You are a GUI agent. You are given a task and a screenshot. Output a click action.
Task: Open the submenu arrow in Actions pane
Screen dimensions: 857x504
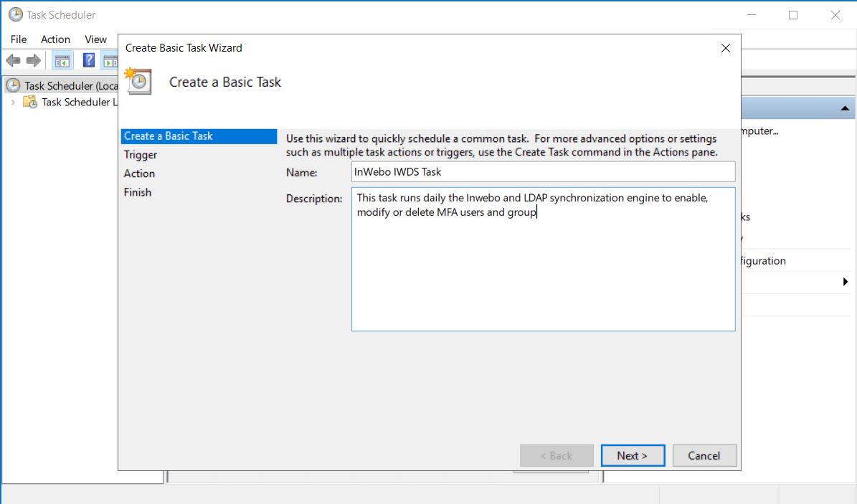(x=846, y=282)
